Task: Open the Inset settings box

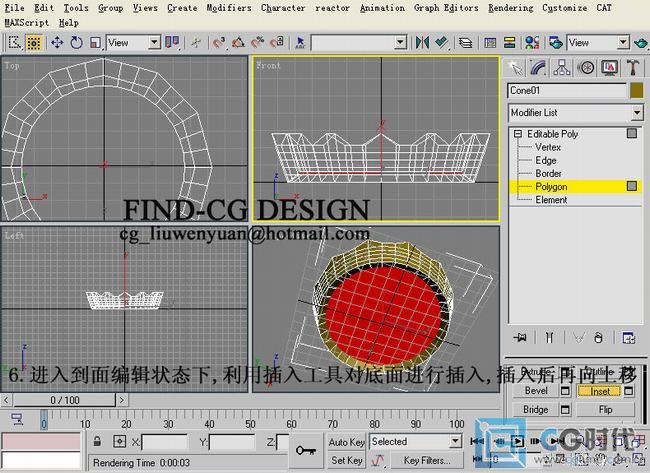Action: [x=628, y=391]
